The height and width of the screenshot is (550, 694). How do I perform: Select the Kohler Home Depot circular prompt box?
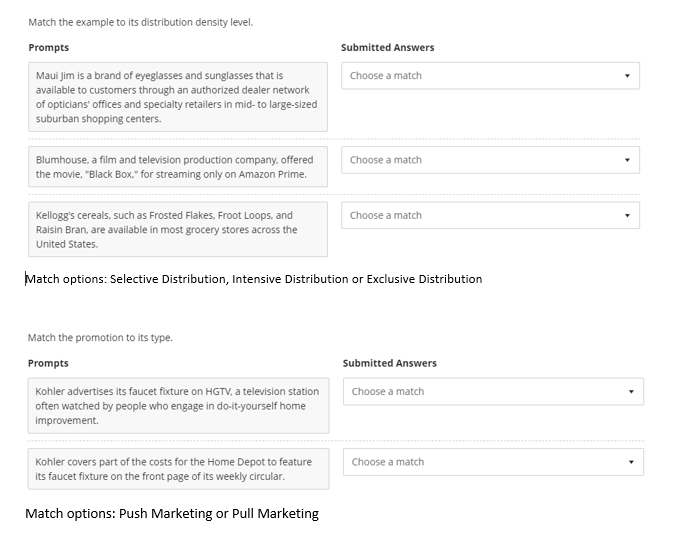click(178, 469)
